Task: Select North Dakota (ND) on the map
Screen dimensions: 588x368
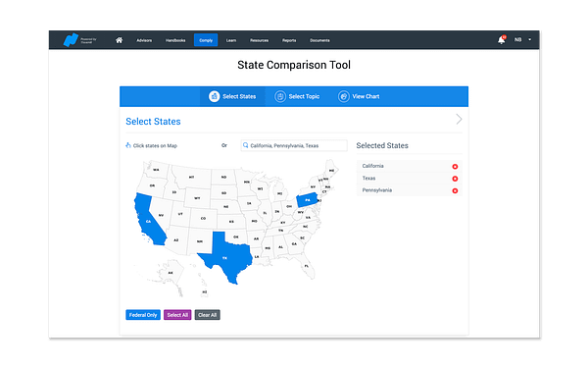Action: pos(223,177)
